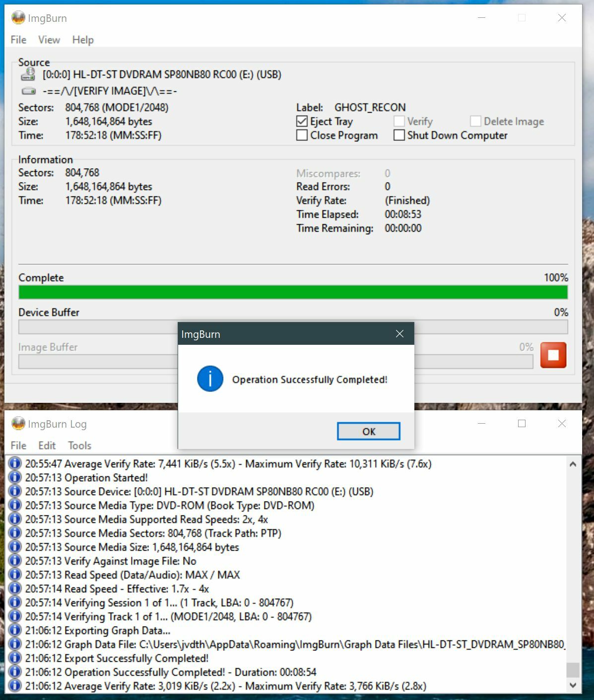Click info icon beside Verify Against Image File

(x=15, y=561)
